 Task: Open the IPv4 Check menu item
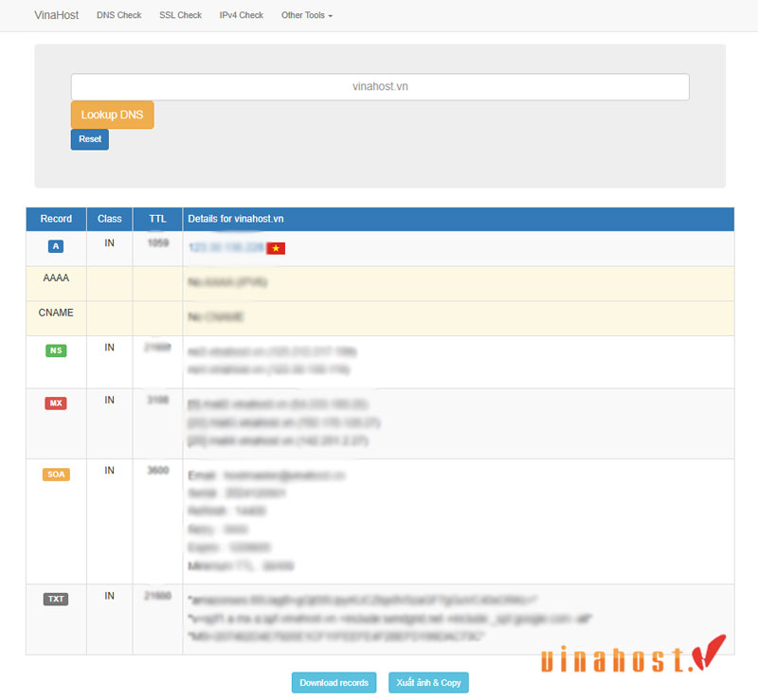(x=242, y=15)
